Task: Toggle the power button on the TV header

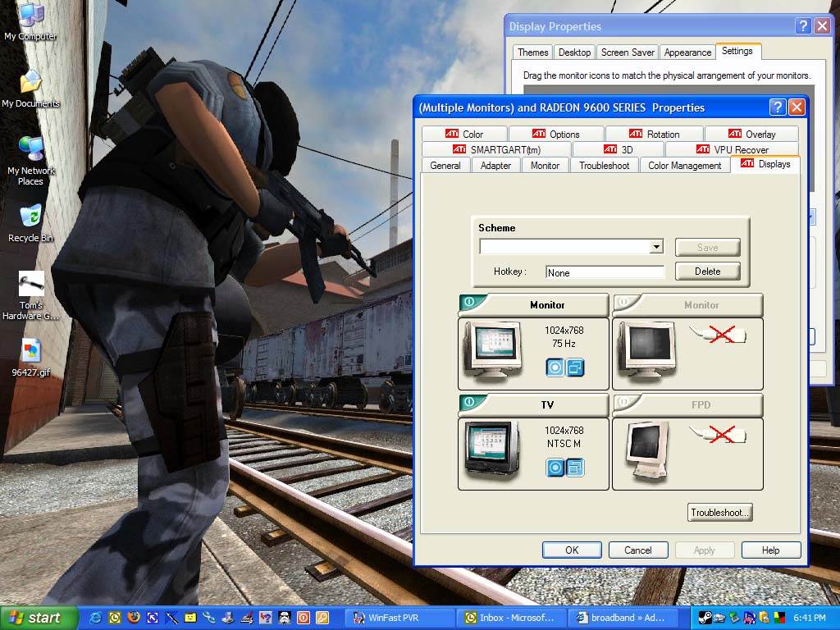Action: [470, 402]
